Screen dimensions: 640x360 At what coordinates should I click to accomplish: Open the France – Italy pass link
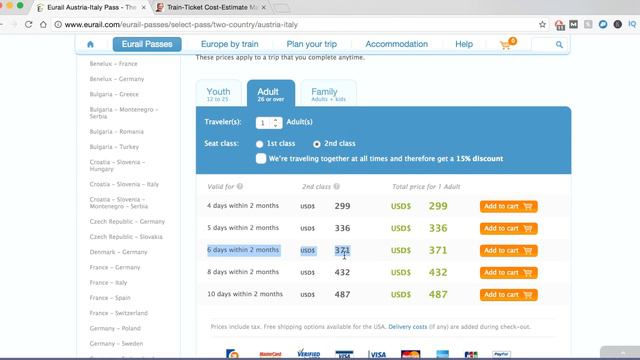108,282
